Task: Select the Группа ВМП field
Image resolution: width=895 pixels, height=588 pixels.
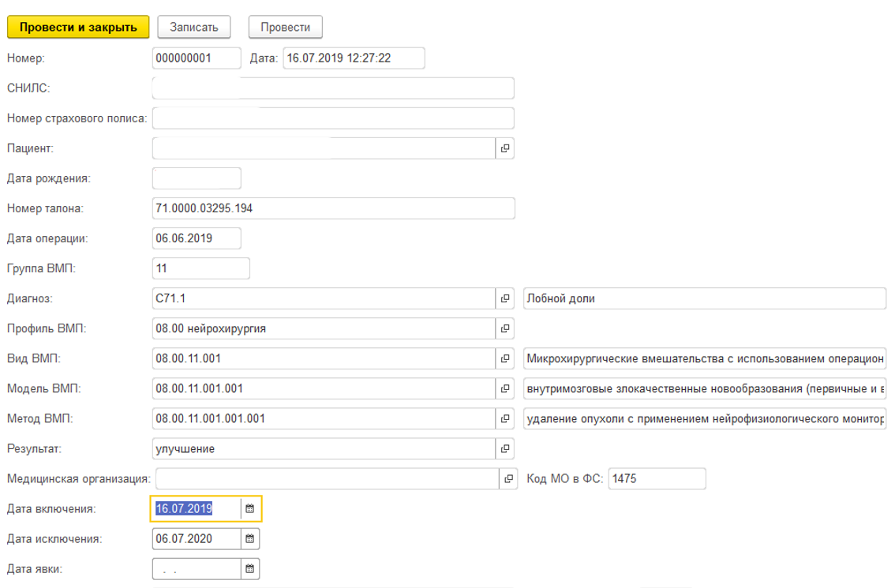Action: (200, 268)
